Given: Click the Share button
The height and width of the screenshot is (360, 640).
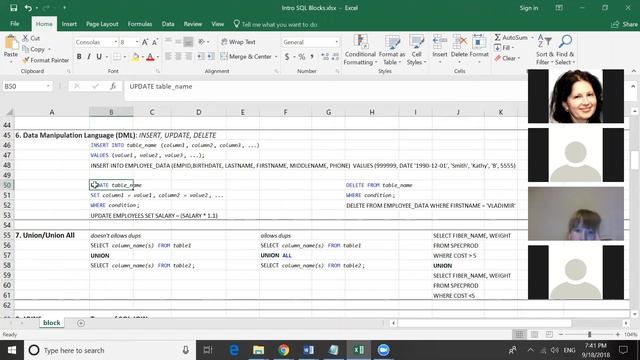Looking at the screenshot, I should 624,24.
